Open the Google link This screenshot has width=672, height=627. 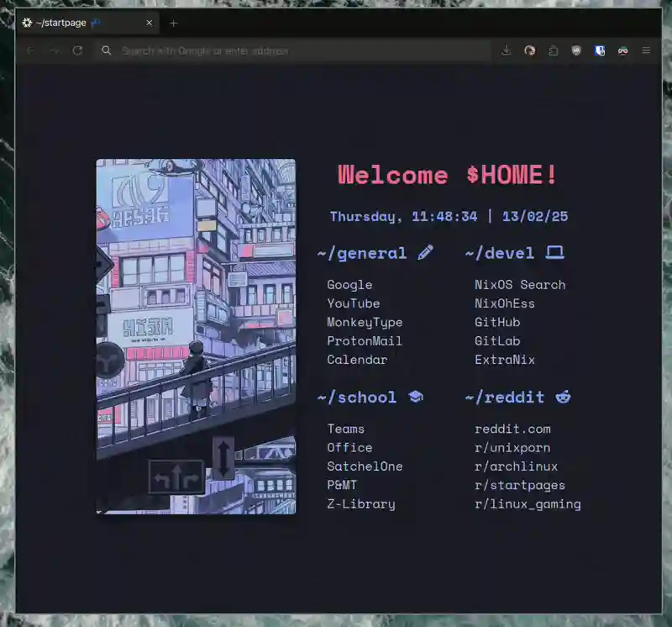tap(349, 285)
